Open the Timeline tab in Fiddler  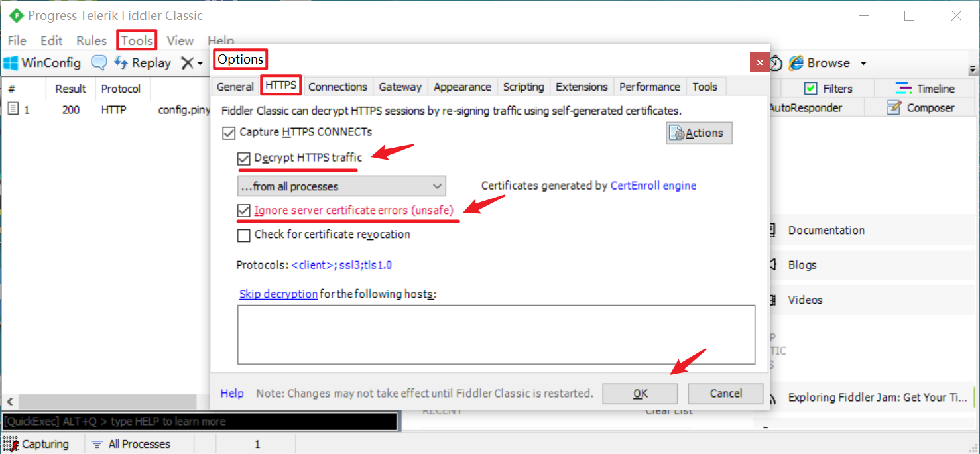(x=926, y=89)
